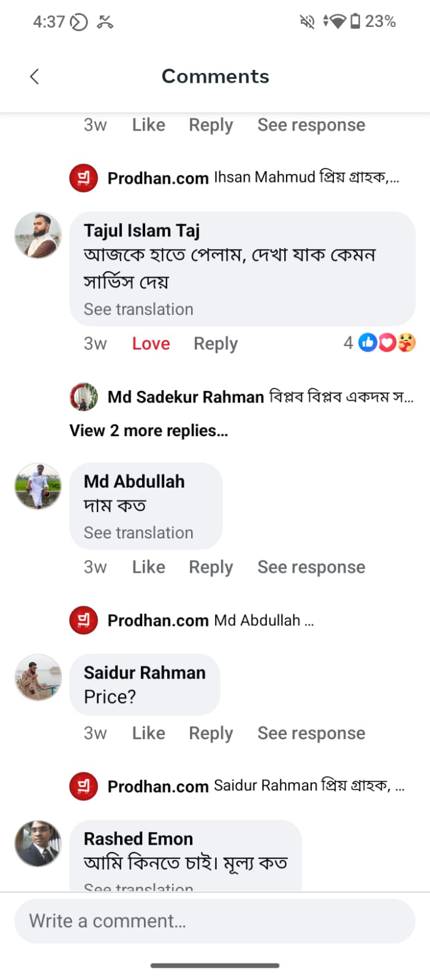Tap Prodhan.com logo in reply to Ihsan Mahmud
The image size is (430, 980).
pyautogui.click(x=84, y=178)
